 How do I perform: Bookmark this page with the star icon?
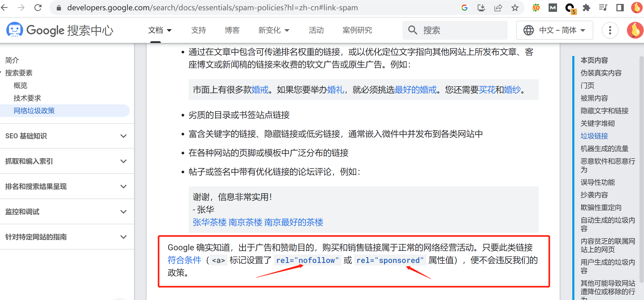tap(515, 8)
